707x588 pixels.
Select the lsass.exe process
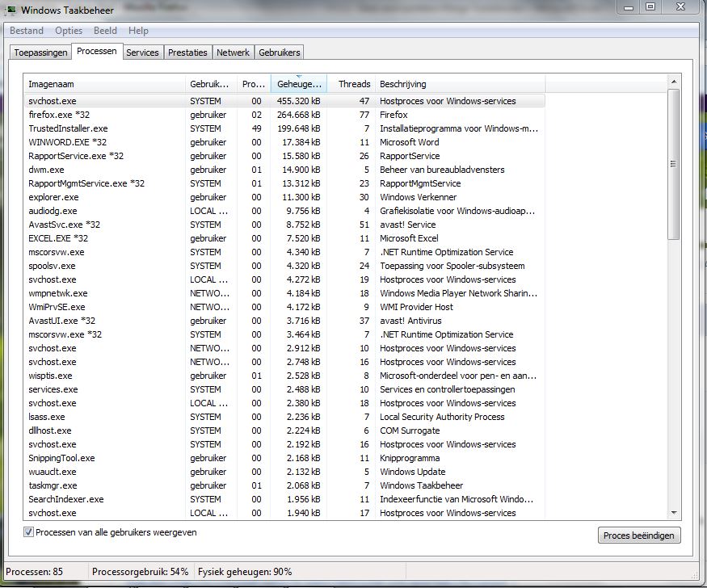click(284, 417)
